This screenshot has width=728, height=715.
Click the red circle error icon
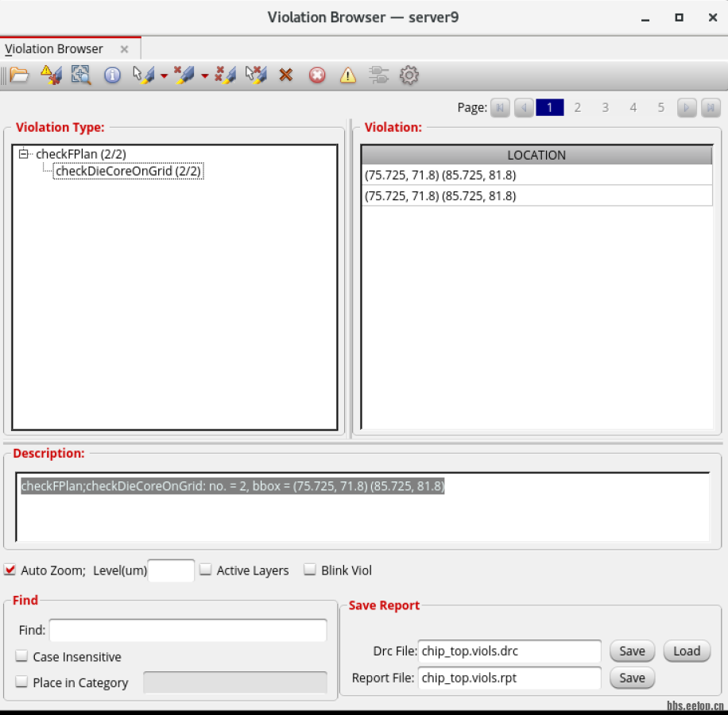(x=317, y=75)
